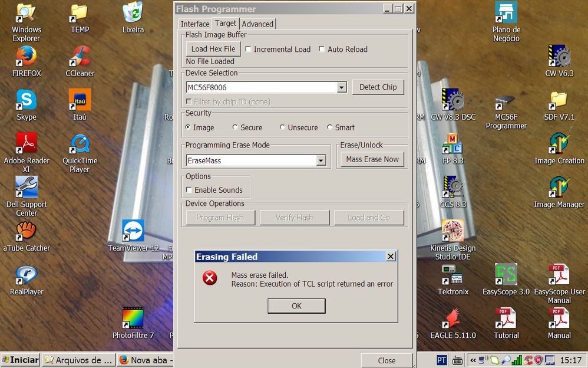Launch the FIREFOX desktop shortcut
The height and width of the screenshot is (368, 588).
(27, 61)
